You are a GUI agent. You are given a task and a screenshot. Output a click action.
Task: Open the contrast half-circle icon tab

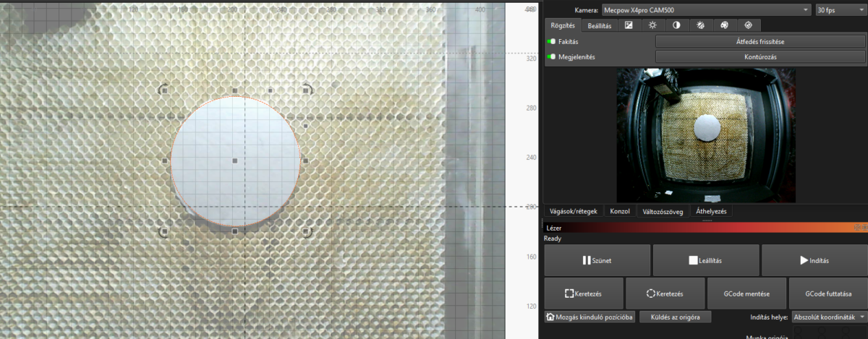pos(676,25)
